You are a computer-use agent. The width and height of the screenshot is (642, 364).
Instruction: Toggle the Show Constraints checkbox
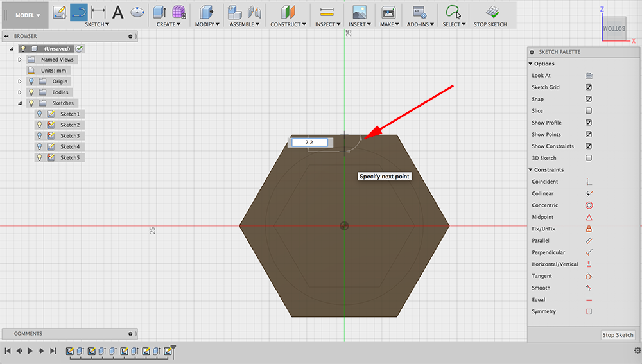[x=589, y=146]
